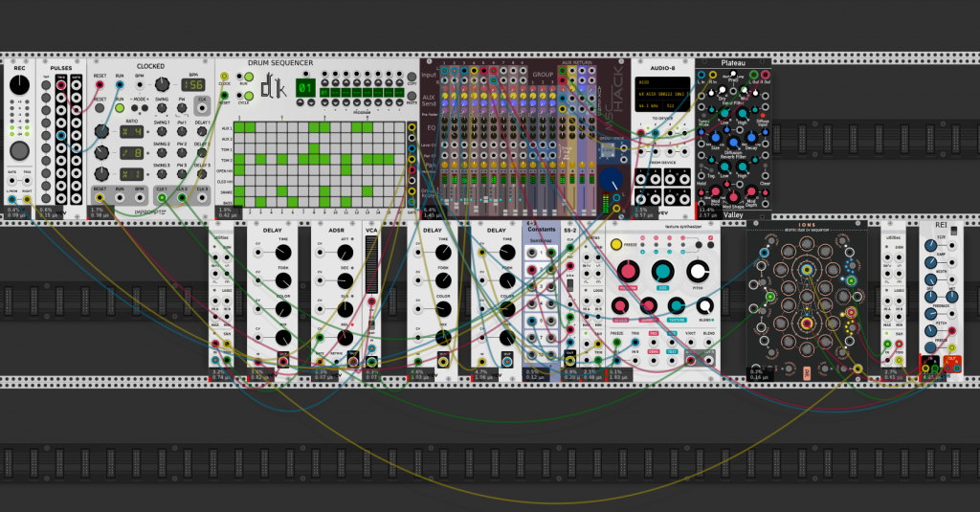This screenshot has height=512, width=980.
Task: Click CLOCKED first RATIO knob
Action: (101, 131)
